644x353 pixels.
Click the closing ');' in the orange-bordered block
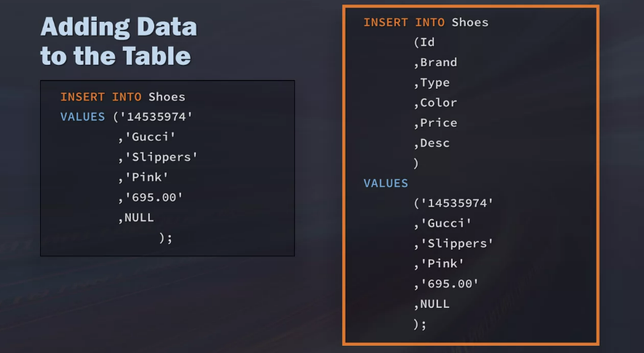tap(420, 325)
